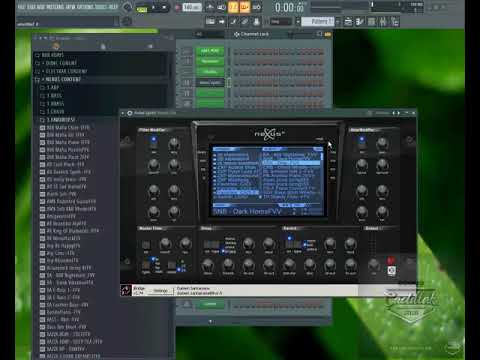
Task: Click the first icon right of Pattern selector
Action: click(348, 22)
